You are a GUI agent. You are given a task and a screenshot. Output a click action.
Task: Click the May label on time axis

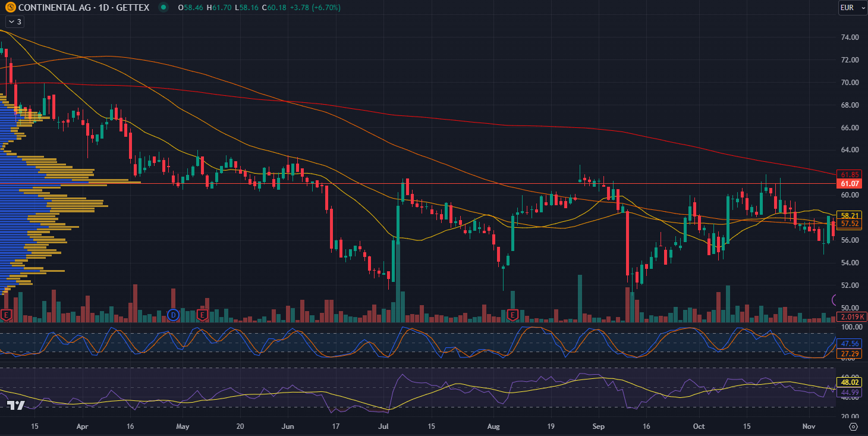pos(183,426)
